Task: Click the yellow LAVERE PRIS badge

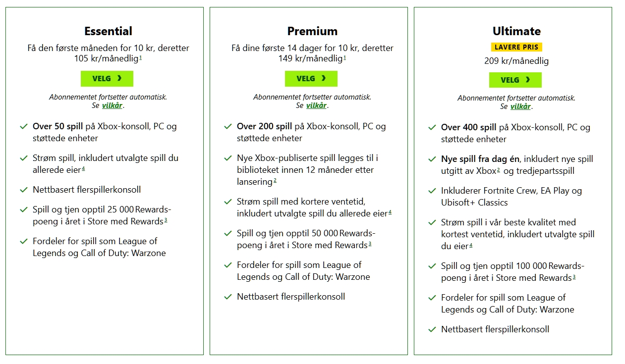Action: point(516,47)
